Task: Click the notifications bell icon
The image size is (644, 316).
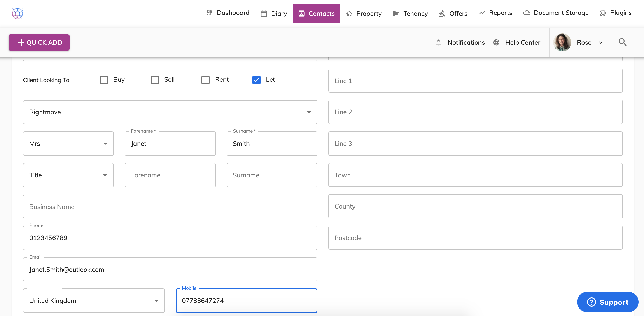Action: point(439,43)
